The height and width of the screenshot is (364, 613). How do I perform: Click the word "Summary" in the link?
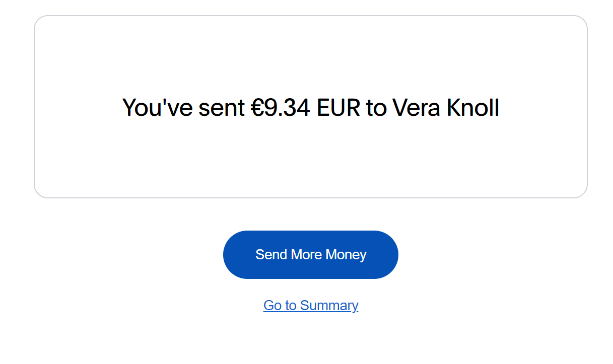(x=329, y=306)
